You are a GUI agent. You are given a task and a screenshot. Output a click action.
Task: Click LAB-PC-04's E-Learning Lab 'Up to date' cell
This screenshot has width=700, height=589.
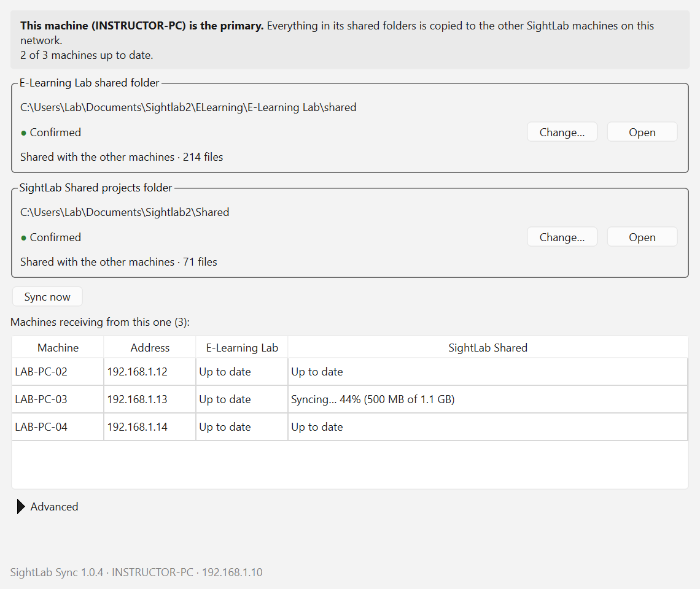[x=242, y=427]
